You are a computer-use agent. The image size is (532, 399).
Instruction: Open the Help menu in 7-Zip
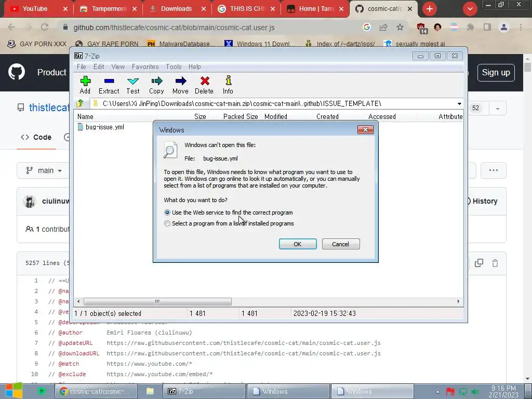(x=194, y=66)
